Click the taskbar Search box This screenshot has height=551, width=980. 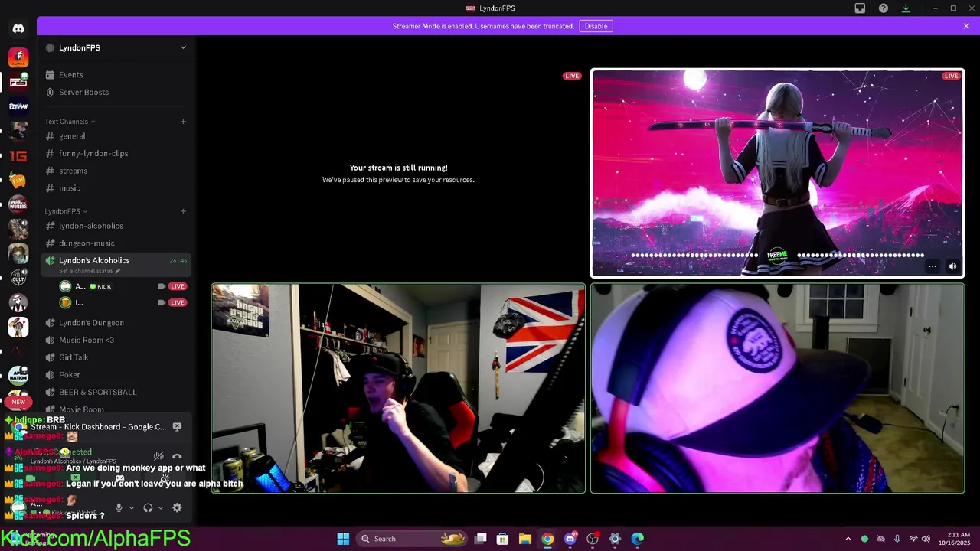pos(413,539)
